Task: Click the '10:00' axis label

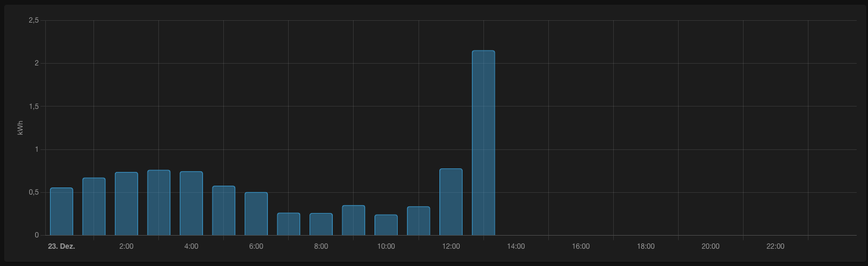Action: [386, 246]
